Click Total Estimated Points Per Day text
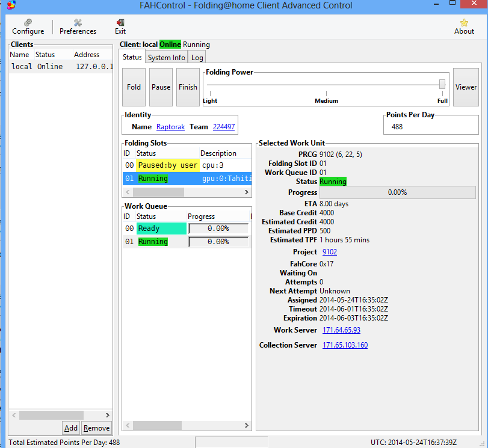Image resolution: width=488 pixels, height=448 pixels. pos(64,443)
